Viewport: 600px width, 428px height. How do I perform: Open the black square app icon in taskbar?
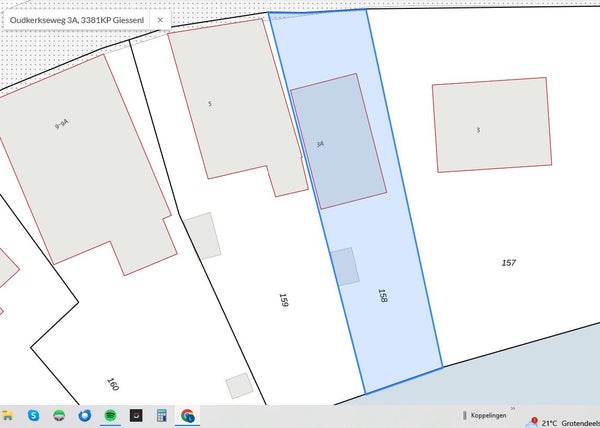tap(136, 415)
